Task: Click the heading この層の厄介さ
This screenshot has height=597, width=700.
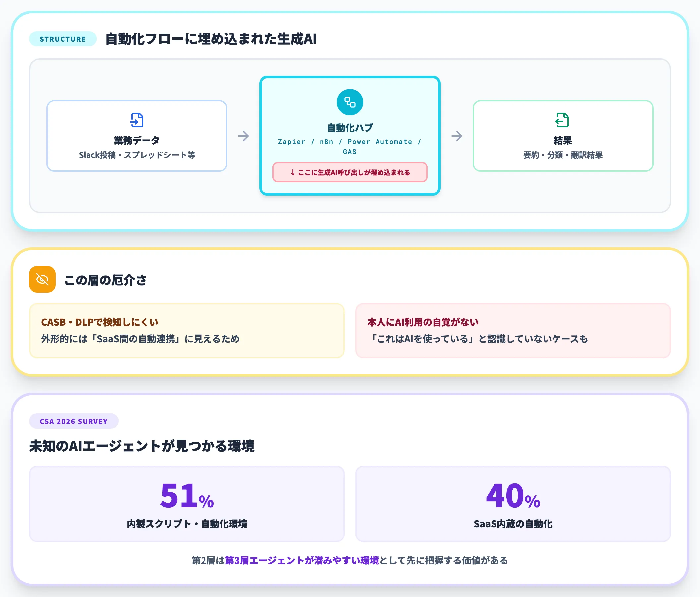Action: pyautogui.click(x=105, y=280)
